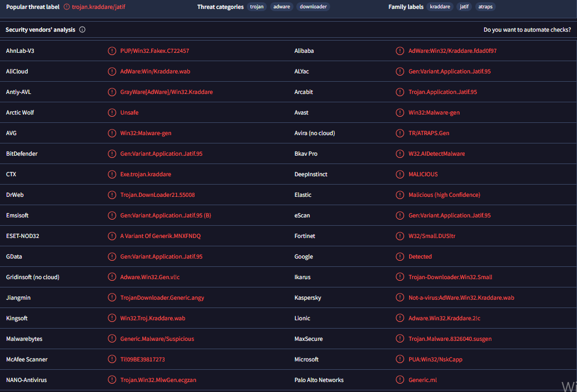The image size is (577, 392).
Task: Click eScan detection alert icon
Action: tap(400, 216)
